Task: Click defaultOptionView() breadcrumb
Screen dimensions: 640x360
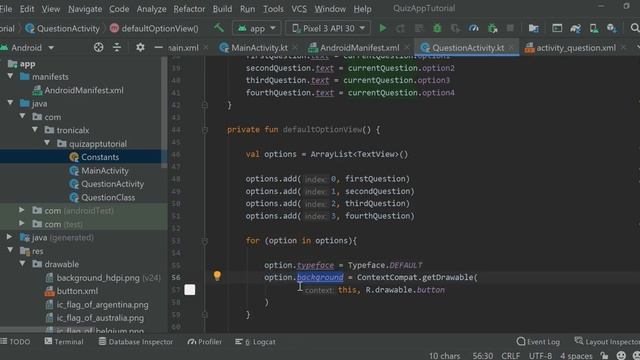Action: tap(154, 28)
